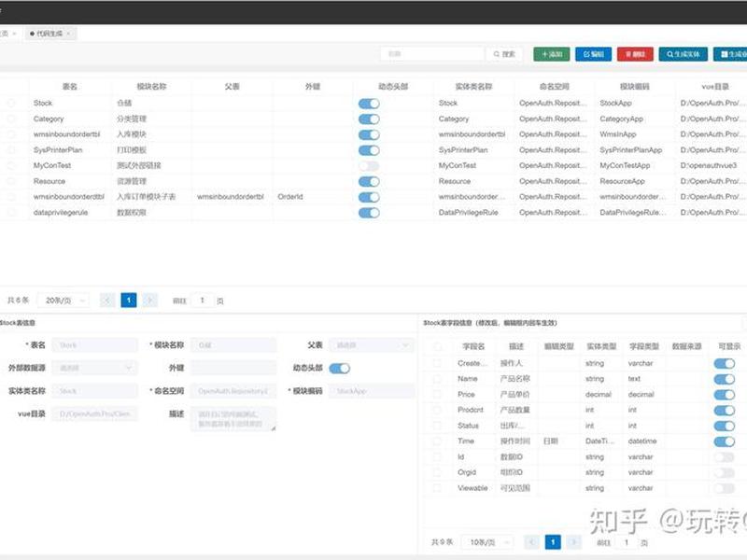This screenshot has height=560, width=747.
Task: Click the D:\openauthvue3 vue directory cell
Action: [709, 166]
